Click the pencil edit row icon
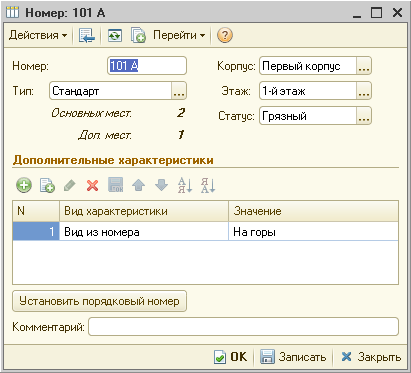 pos(69,185)
